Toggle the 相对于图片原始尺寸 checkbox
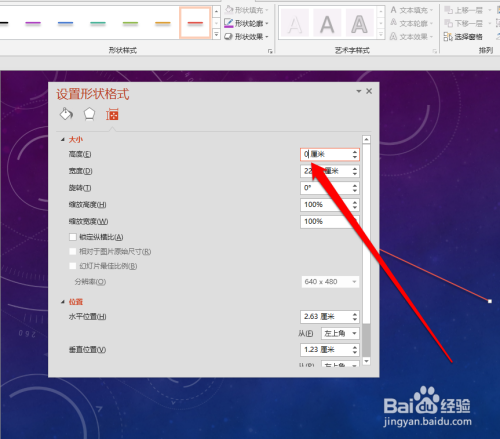 click(73, 251)
